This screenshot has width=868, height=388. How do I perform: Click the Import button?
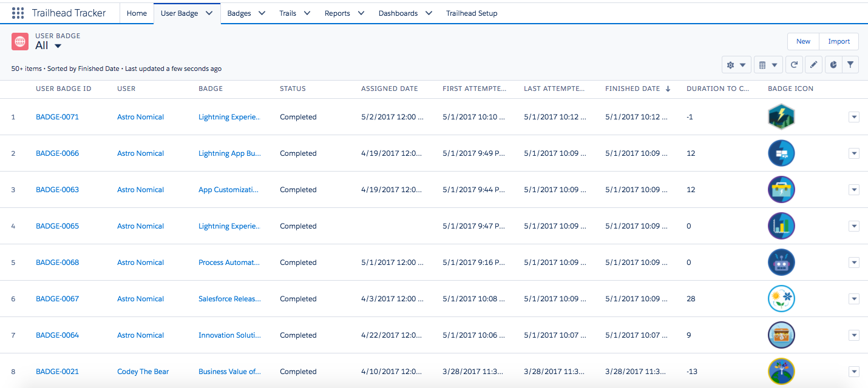[839, 41]
